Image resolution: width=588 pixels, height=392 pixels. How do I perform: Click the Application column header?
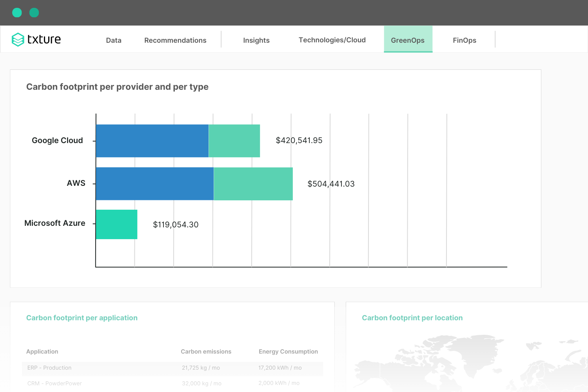tap(42, 352)
